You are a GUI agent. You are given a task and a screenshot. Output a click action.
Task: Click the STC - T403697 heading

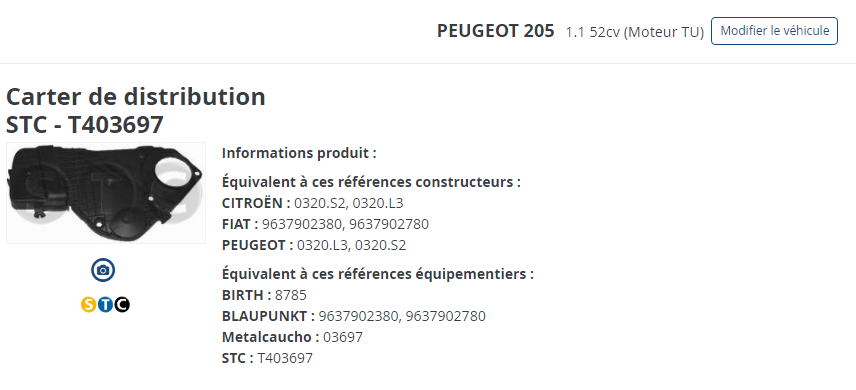(85, 125)
